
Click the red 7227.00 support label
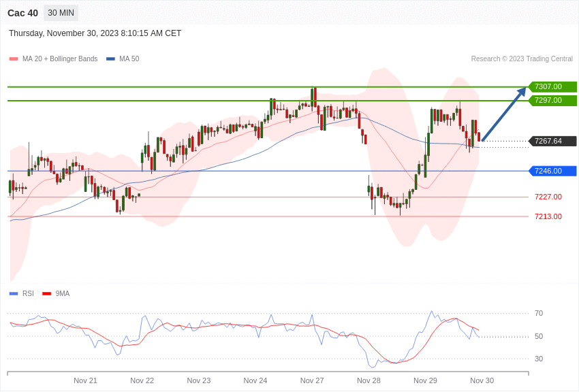click(548, 197)
